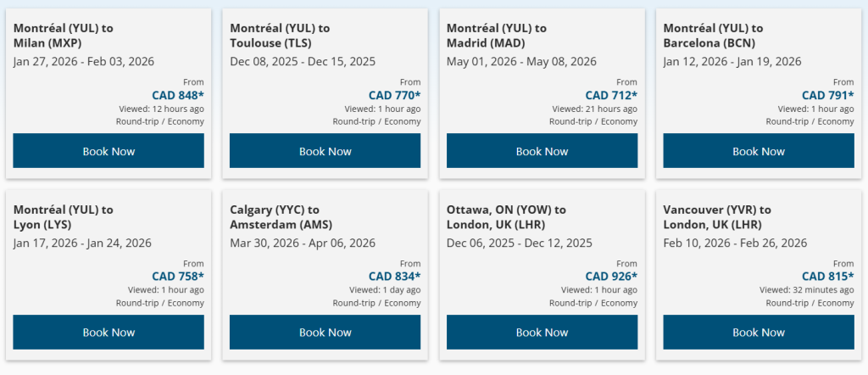Book the Montréal to Madrid trip
The image size is (868, 375).
point(542,151)
